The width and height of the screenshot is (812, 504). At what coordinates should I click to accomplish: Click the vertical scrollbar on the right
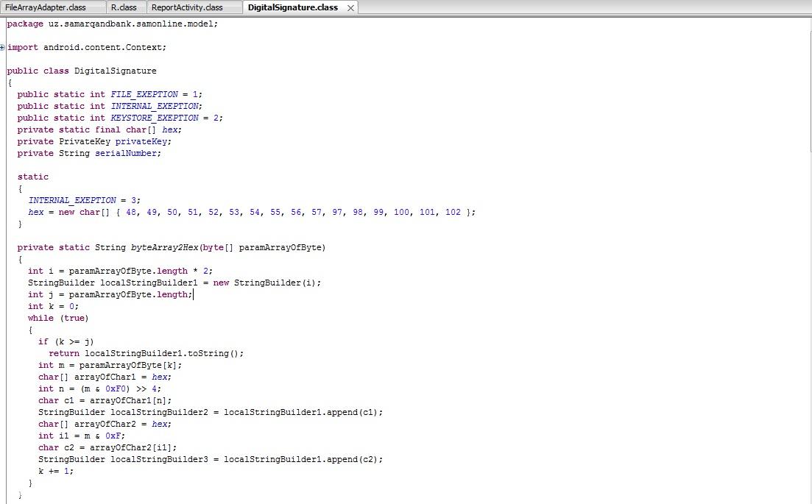808,258
